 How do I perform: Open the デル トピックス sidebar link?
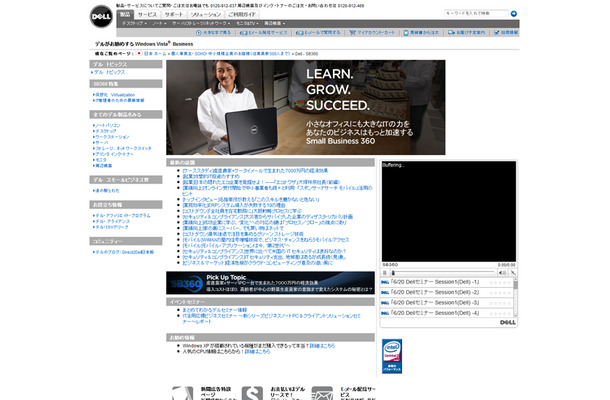point(109,72)
